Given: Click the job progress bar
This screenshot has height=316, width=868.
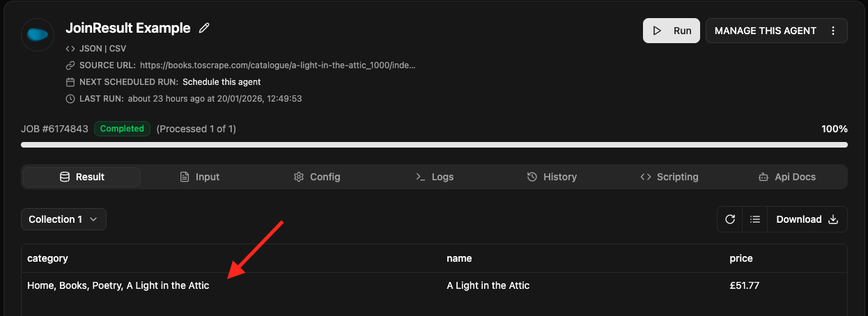Looking at the screenshot, I should pyautogui.click(x=434, y=145).
